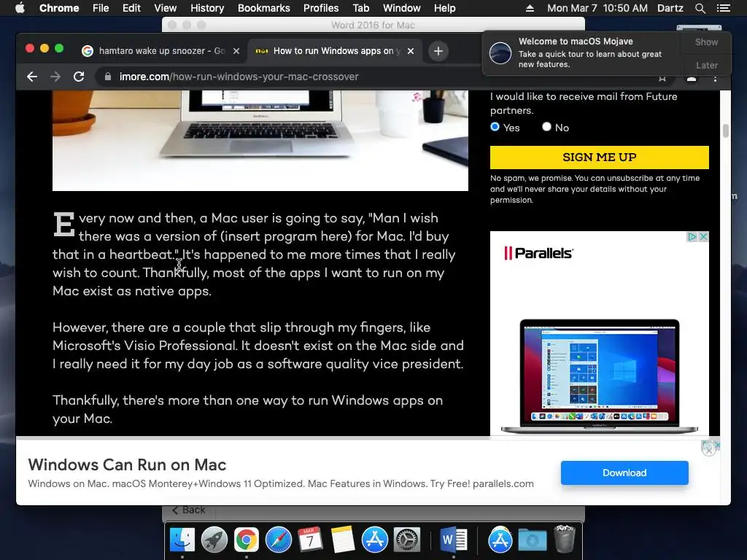Open Launchpad from the Dock
This screenshot has width=747, height=560.
(214, 540)
